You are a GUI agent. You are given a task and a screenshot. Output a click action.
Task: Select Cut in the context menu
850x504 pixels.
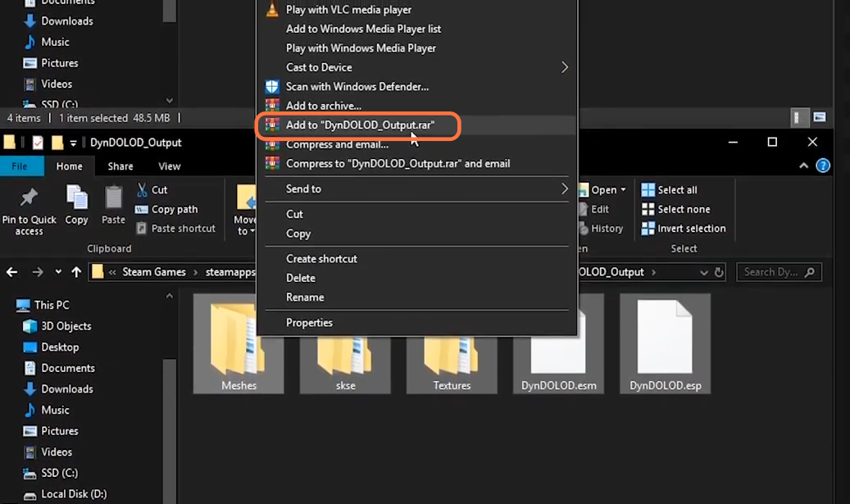pos(294,214)
